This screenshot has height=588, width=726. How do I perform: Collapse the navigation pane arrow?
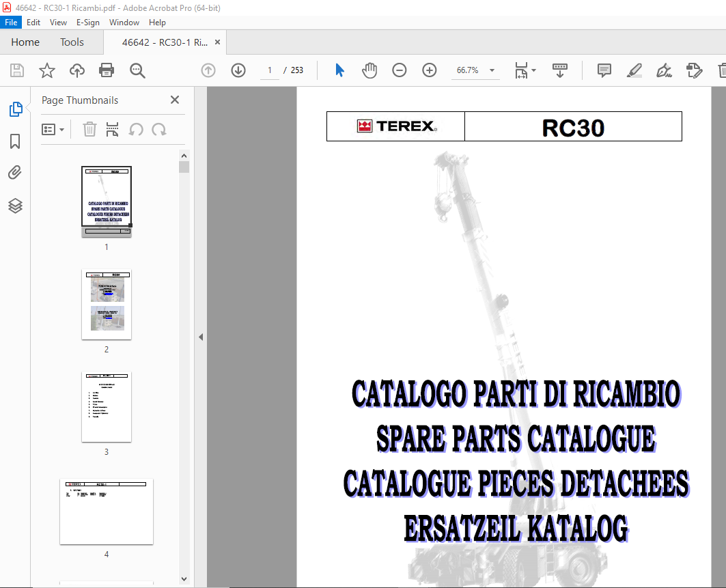point(201,337)
